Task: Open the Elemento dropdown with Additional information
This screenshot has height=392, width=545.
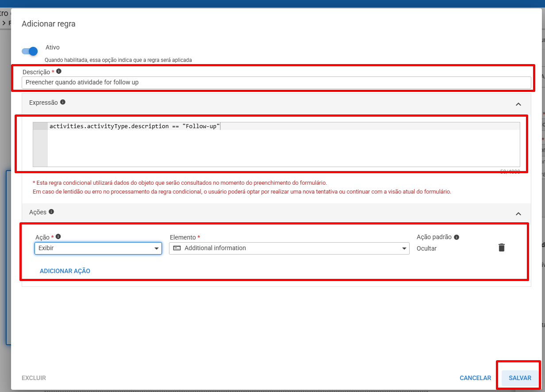Action: pos(289,248)
